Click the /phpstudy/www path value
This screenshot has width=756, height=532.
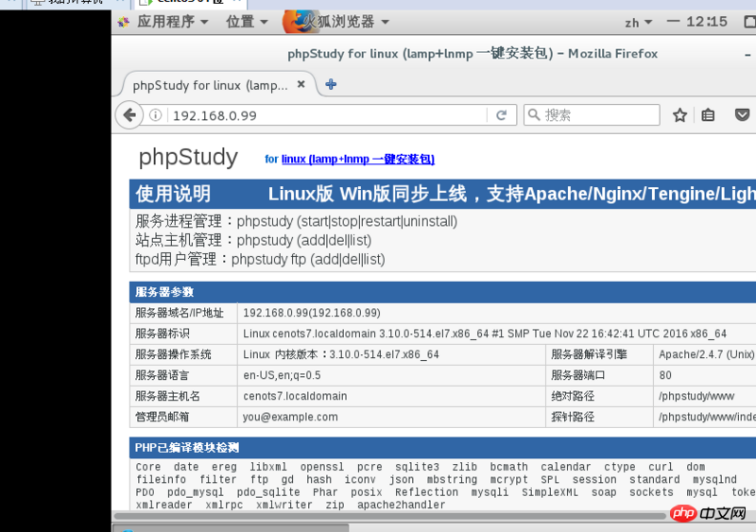[696, 397]
